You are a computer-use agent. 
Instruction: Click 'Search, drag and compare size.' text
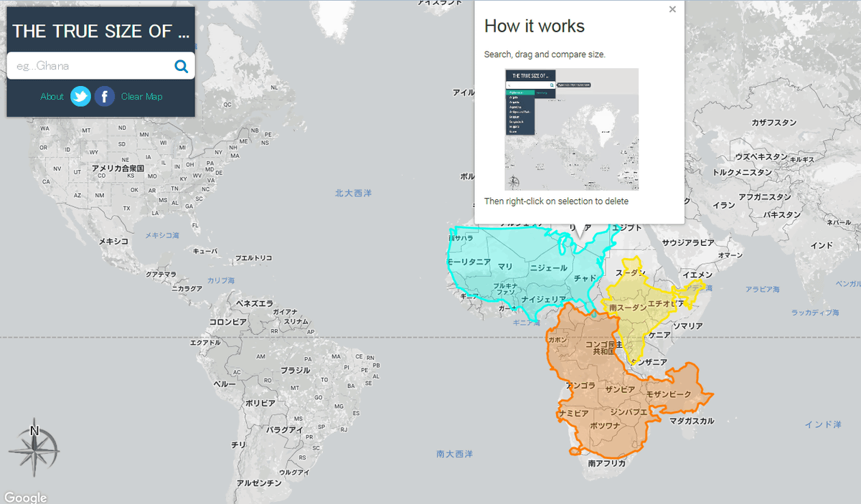[545, 54]
